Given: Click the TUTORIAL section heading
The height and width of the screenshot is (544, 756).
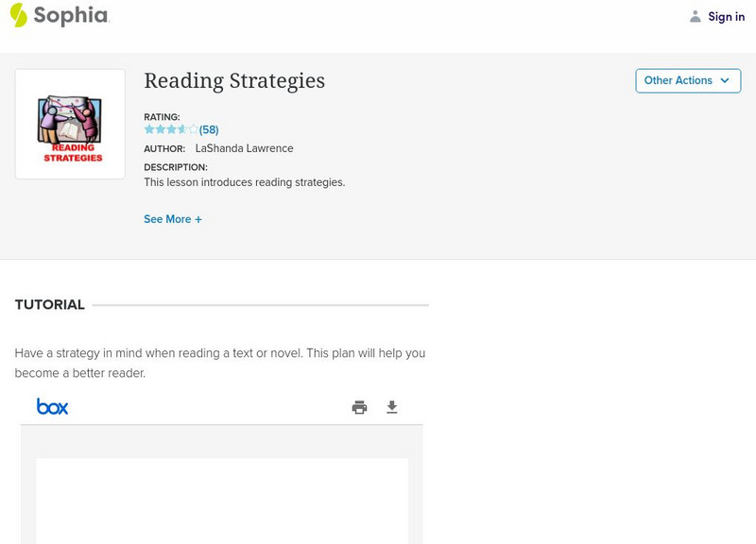Looking at the screenshot, I should pyautogui.click(x=50, y=305).
